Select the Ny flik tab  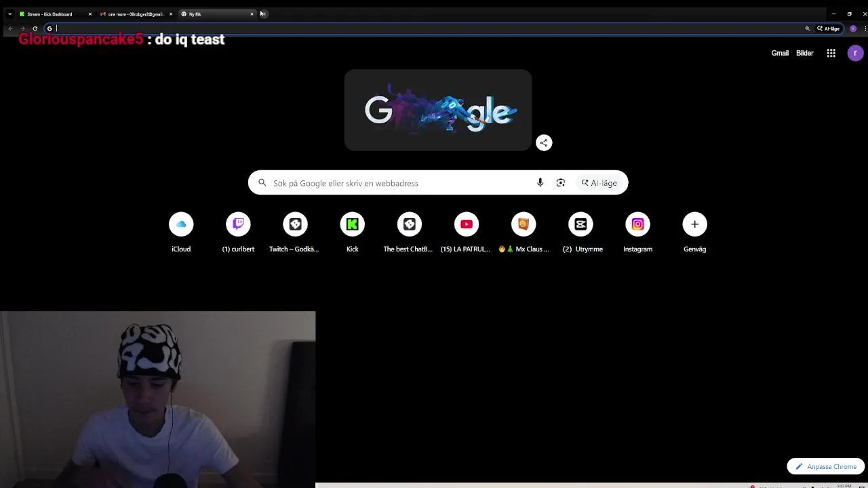tap(218, 14)
